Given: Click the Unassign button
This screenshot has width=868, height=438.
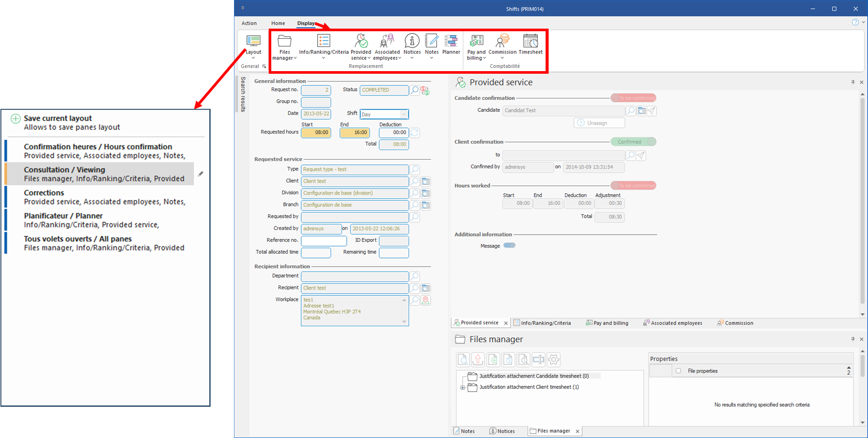Looking at the screenshot, I should [599, 123].
